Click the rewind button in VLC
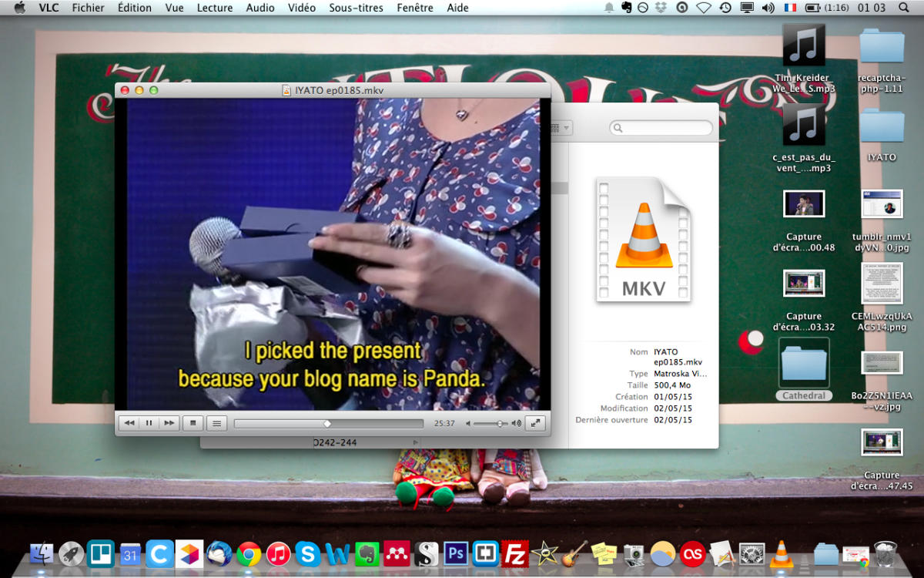The image size is (924, 578). click(129, 423)
